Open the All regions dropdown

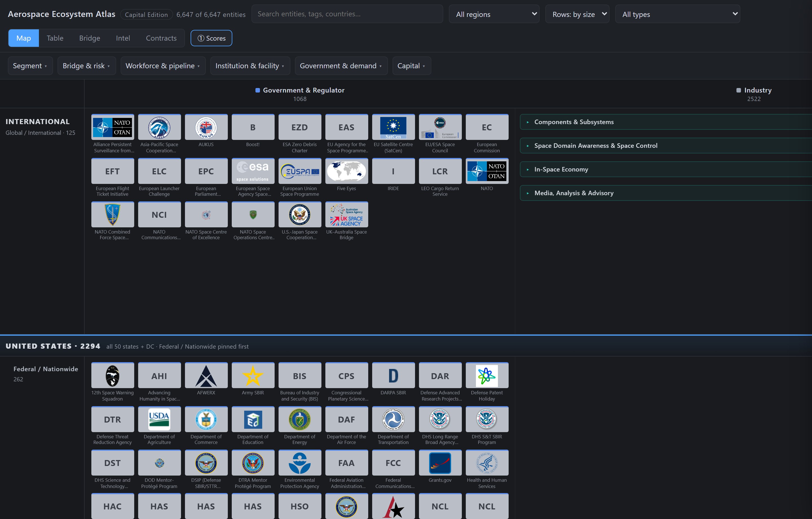click(x=494, y=14)
